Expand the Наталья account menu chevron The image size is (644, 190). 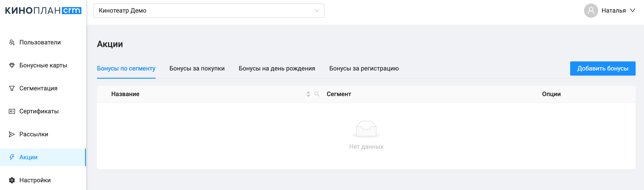pyautogui.click(x=633, y=11)
